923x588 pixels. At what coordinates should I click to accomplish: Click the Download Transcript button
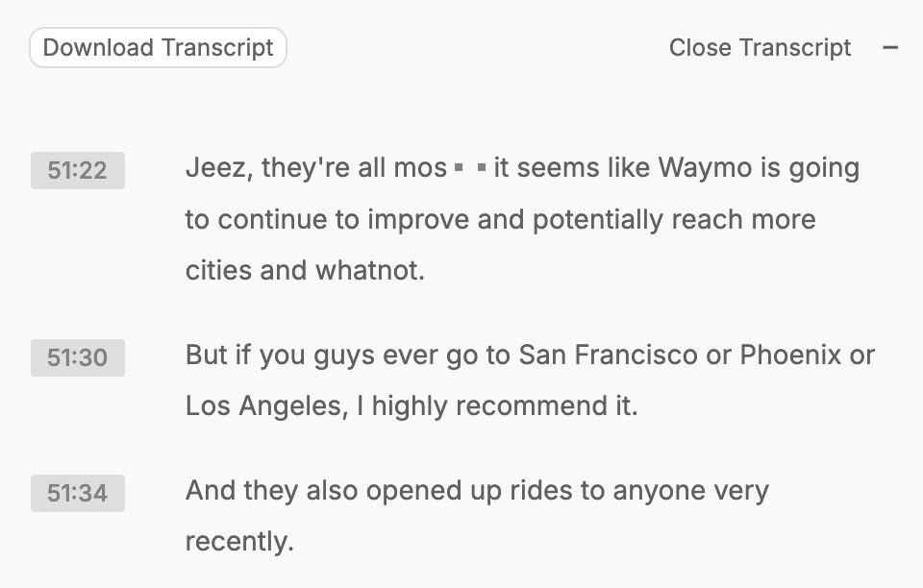pos(158,48)
